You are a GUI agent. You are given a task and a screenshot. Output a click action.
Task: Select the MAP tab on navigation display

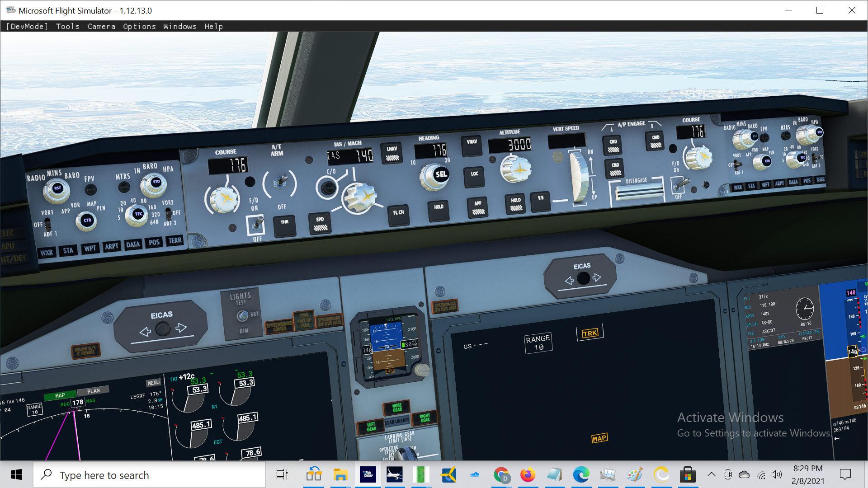60,396
